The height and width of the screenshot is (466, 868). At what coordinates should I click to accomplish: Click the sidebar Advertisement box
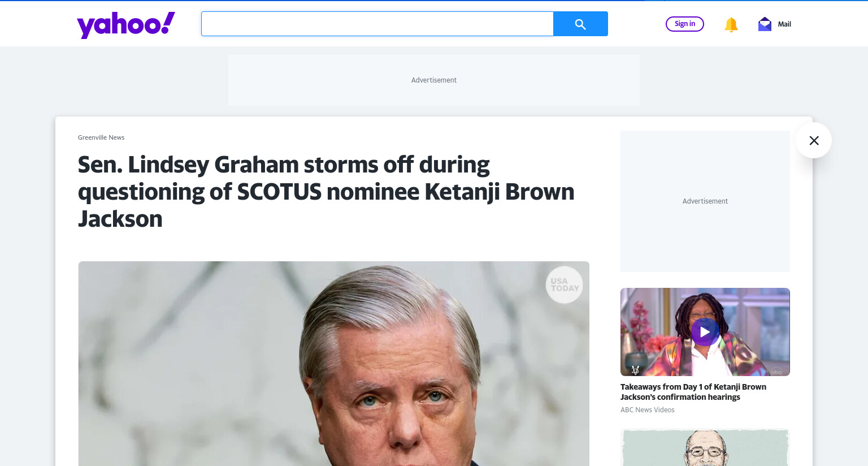point(705,201)
